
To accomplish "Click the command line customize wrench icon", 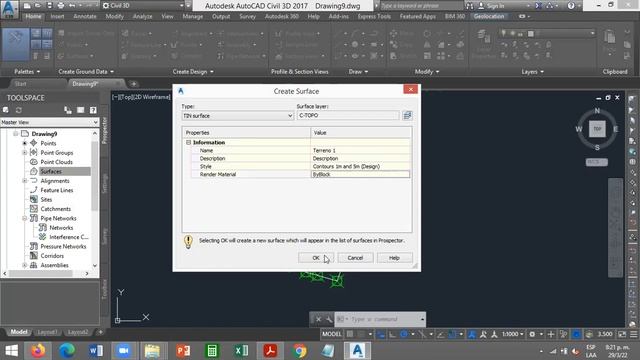I will coord(329,319).
